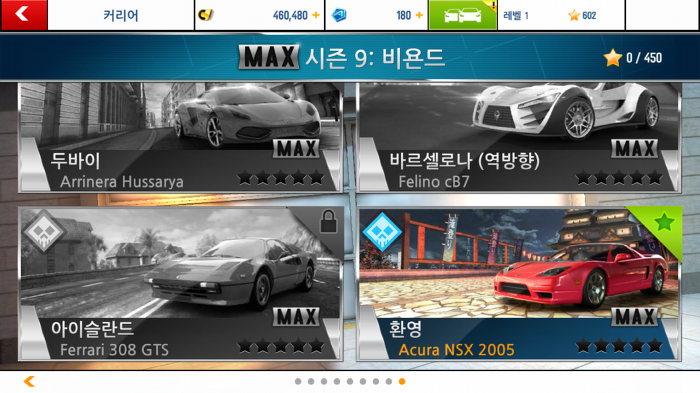This screenshot has width=700, height=393.
Task: Jump to the first page dot
Action: (x=298, y=381)
